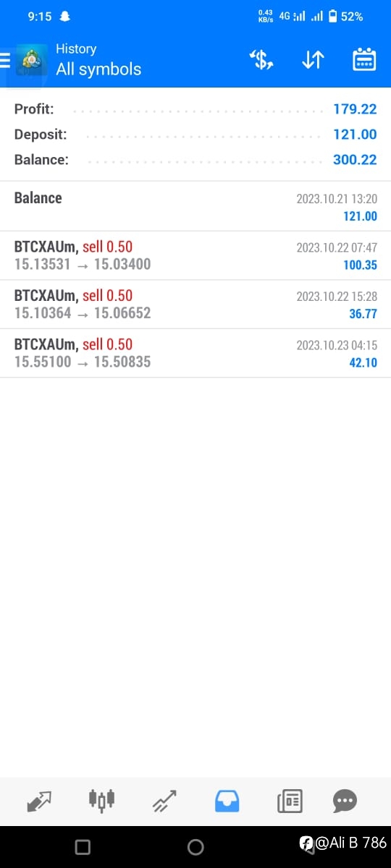Viewport: 391px width, 868px height.
Task: Open the symbol filter dollar icon
Action: tap(261, 60)
